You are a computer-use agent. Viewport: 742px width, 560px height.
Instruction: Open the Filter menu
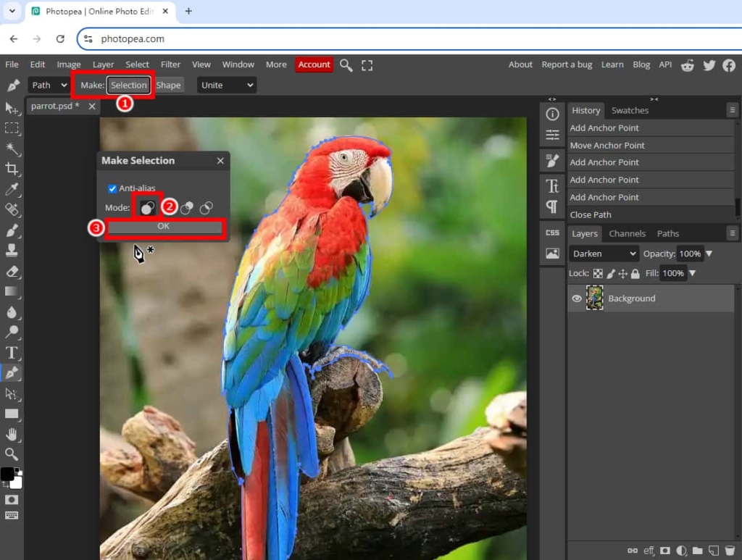coord(170,64)
